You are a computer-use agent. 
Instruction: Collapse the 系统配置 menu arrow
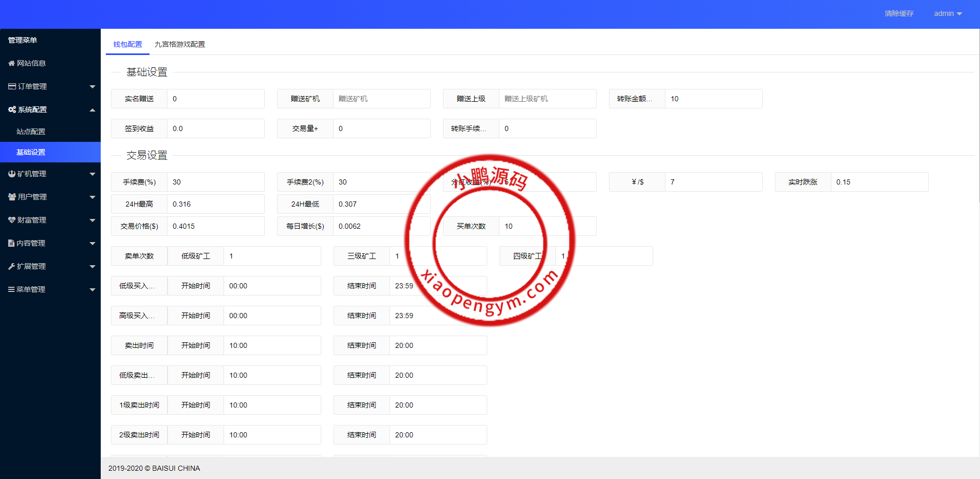tap(93, 109)
